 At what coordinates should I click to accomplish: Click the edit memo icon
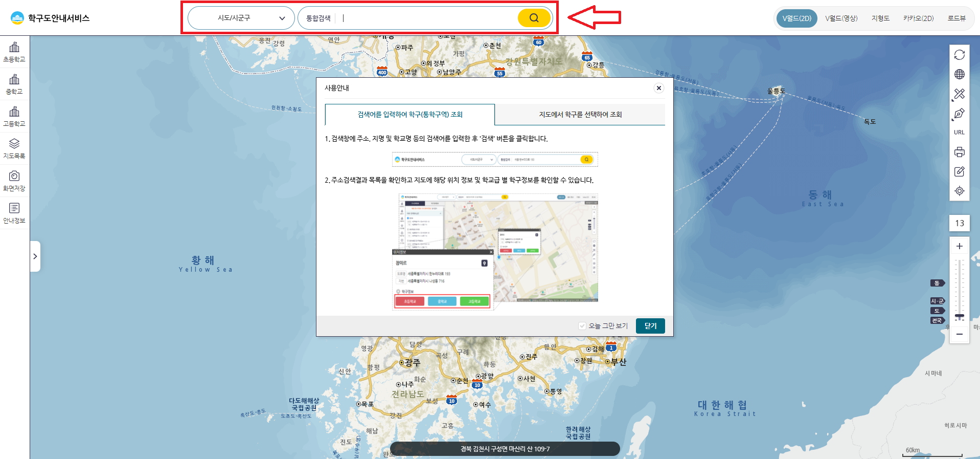[x=960, y=171]
